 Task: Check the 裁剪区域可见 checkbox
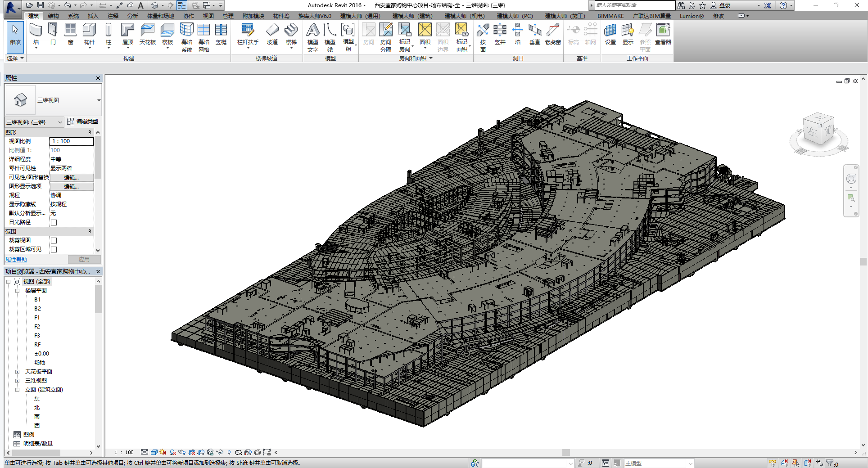[x=54, y=249]
